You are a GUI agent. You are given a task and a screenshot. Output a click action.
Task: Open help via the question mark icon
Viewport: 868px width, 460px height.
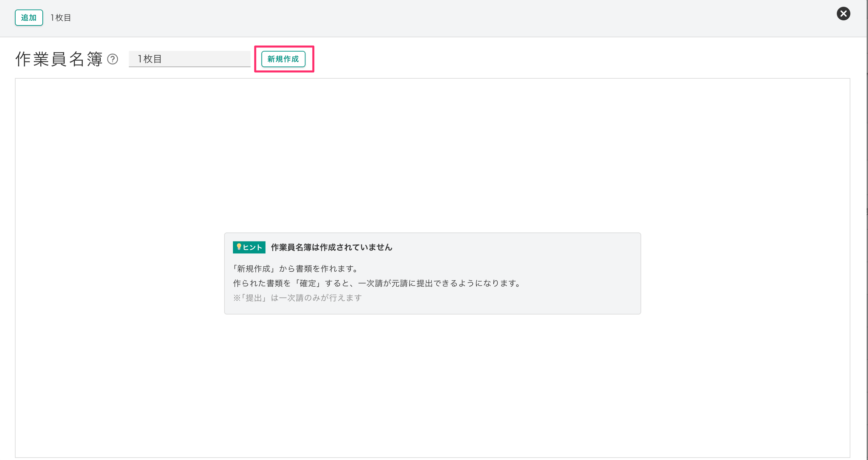[x=113, y=59]
